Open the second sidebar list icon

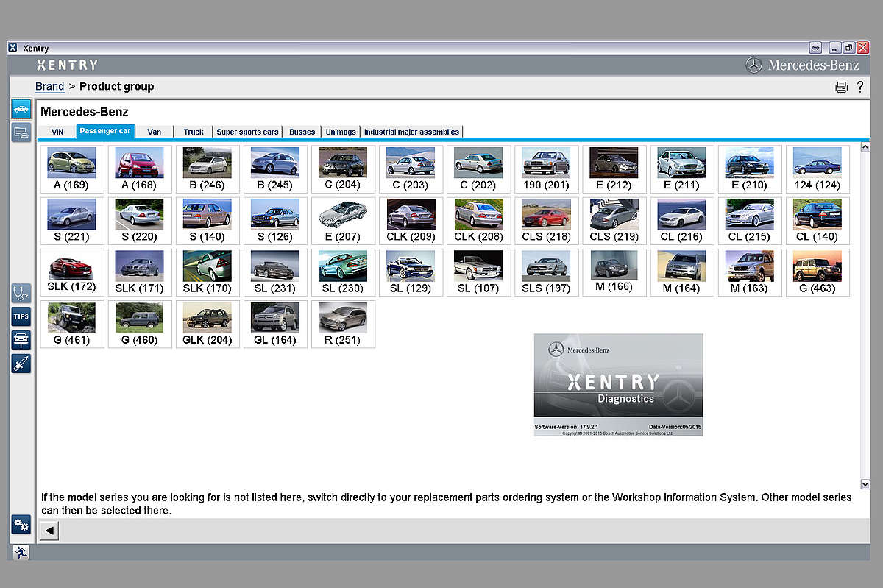pyautogui.click(x=21, y=133)
